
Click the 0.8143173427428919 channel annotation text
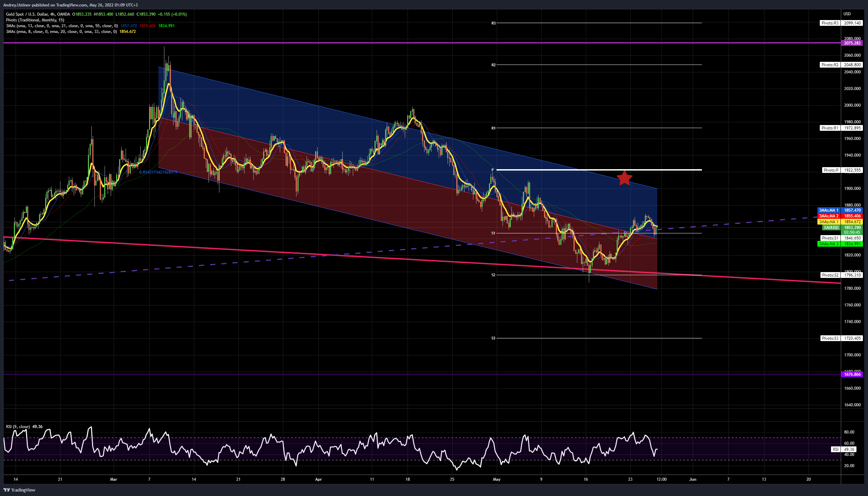[158, 172]
